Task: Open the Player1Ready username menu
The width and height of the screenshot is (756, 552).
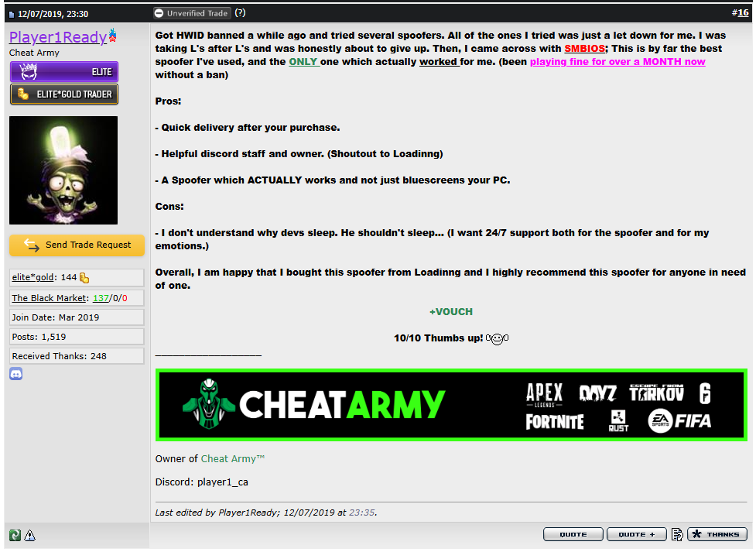Action: coord(56,36)
